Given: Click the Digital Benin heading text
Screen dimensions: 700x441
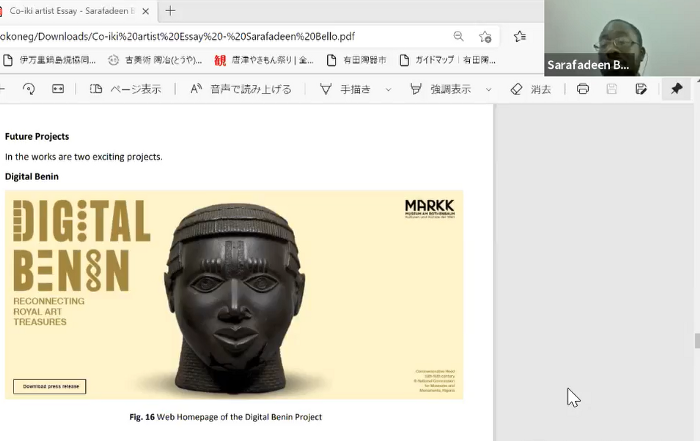Looking at the screenshot, I should 32,176.
